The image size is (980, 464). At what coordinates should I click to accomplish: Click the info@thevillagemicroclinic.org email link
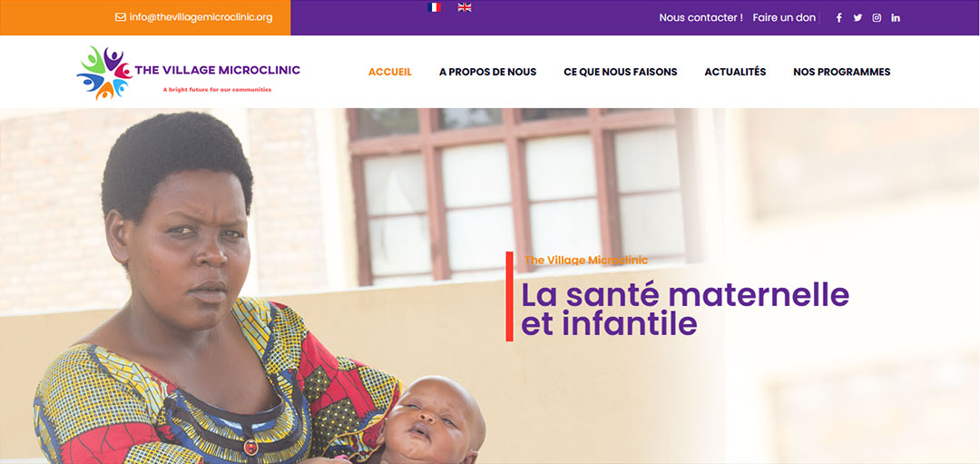[x=201, y=17]
